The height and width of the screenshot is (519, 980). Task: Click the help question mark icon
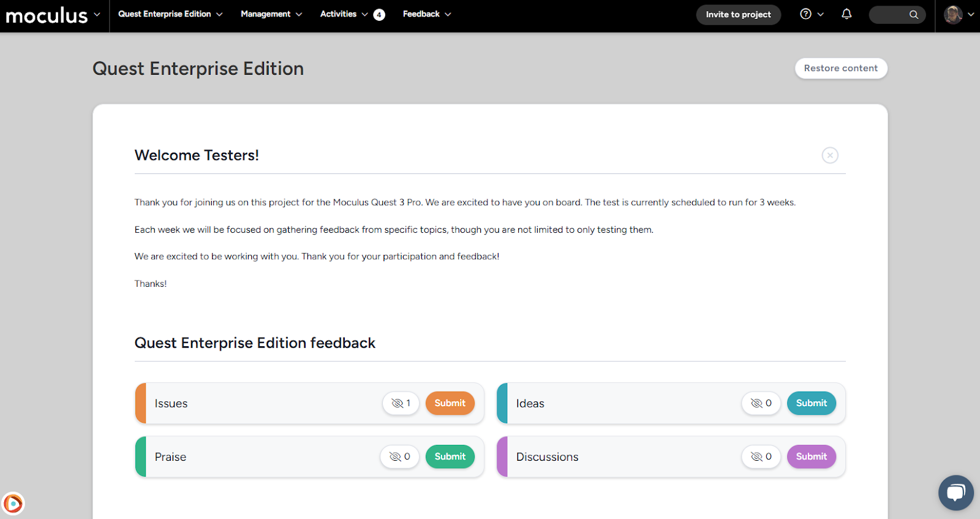806,14
